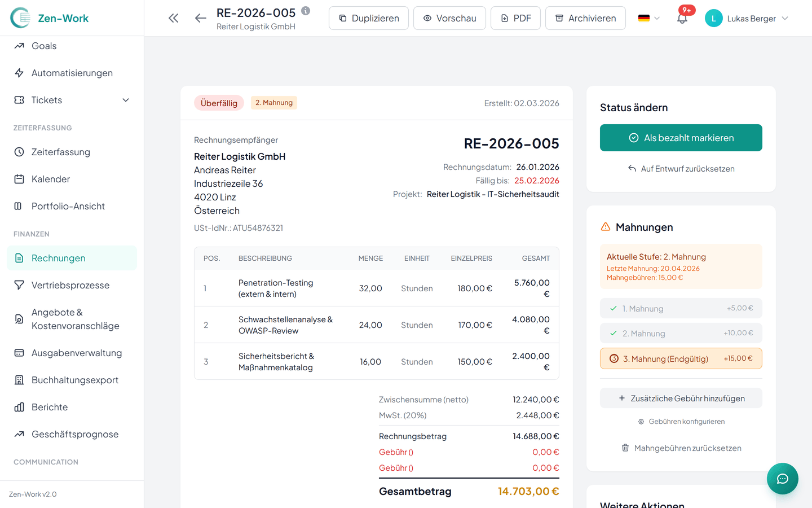Open Ausgabenverwaltung in sidebar
Image resolution: width=812 pixels, height=508 pixels.
[72, 353]
